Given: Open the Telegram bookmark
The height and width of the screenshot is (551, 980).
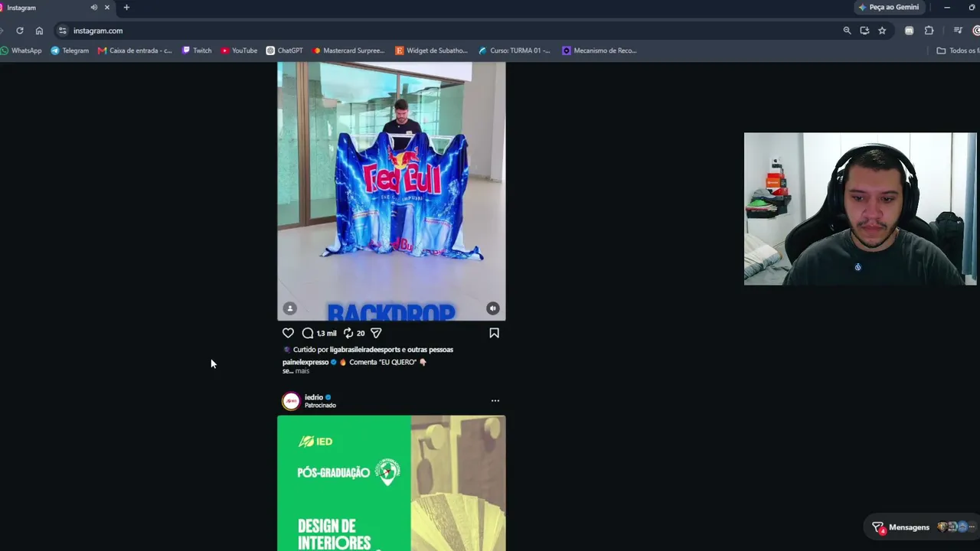Looking at the screenshot, I should (70, 51).
